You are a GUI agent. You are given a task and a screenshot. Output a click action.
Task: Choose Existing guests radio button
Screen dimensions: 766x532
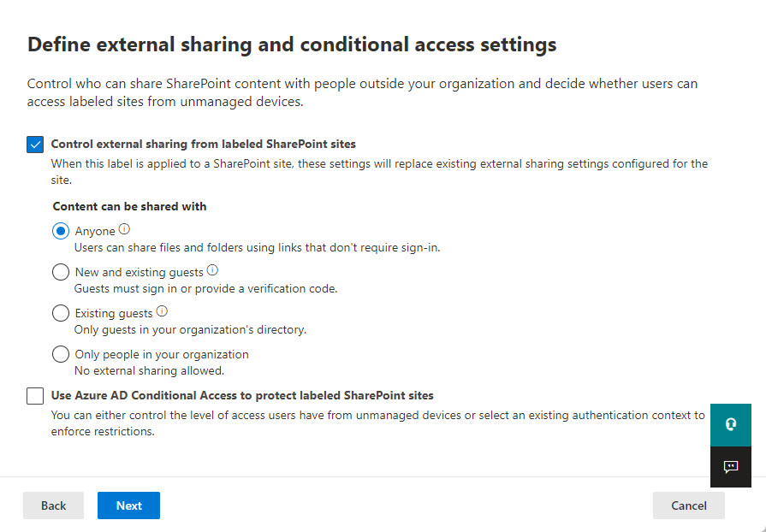61,313
